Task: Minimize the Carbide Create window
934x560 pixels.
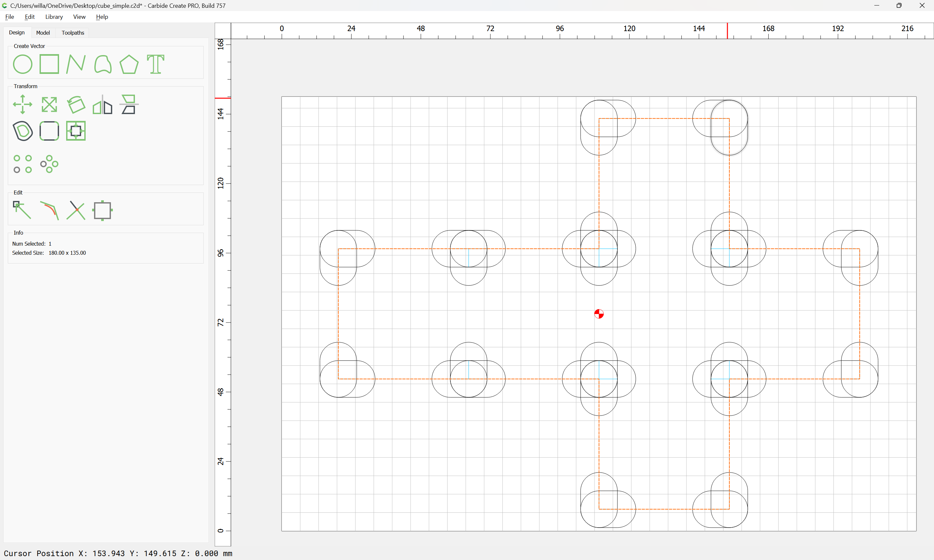Action: 877,6
